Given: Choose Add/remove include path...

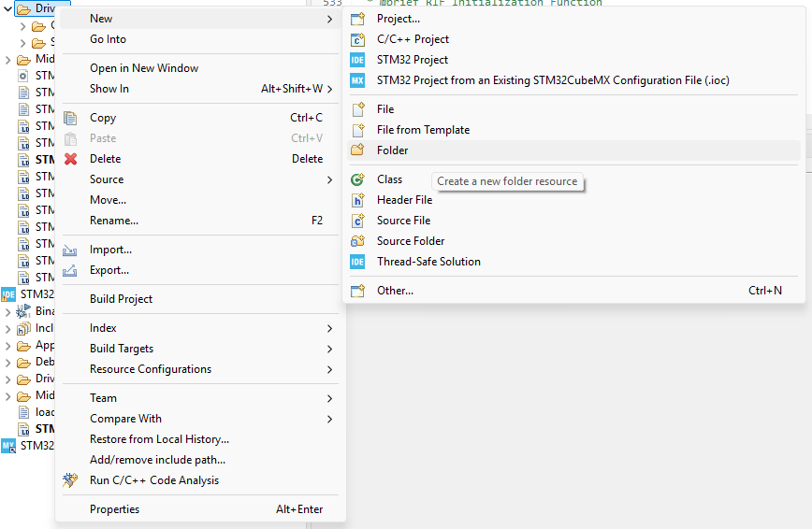Looking at the screenshot, I should pos(200,460).
